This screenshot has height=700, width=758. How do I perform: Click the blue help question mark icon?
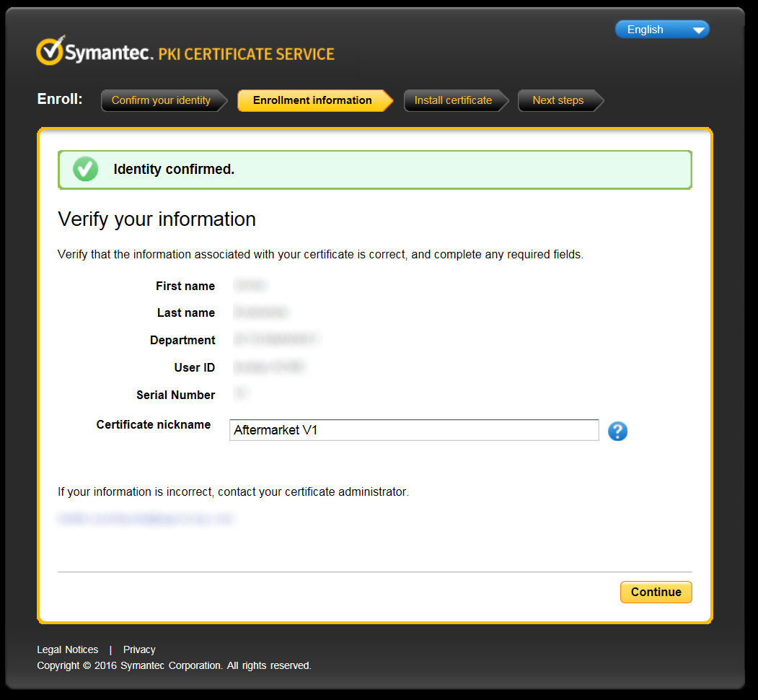tap(617, 431)
